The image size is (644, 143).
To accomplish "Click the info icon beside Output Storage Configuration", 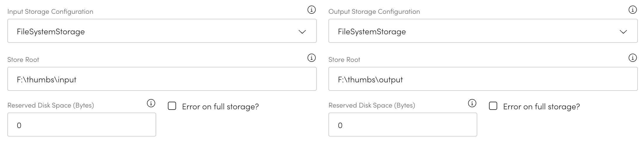I will pyautogui.click(x=633, y=10).
